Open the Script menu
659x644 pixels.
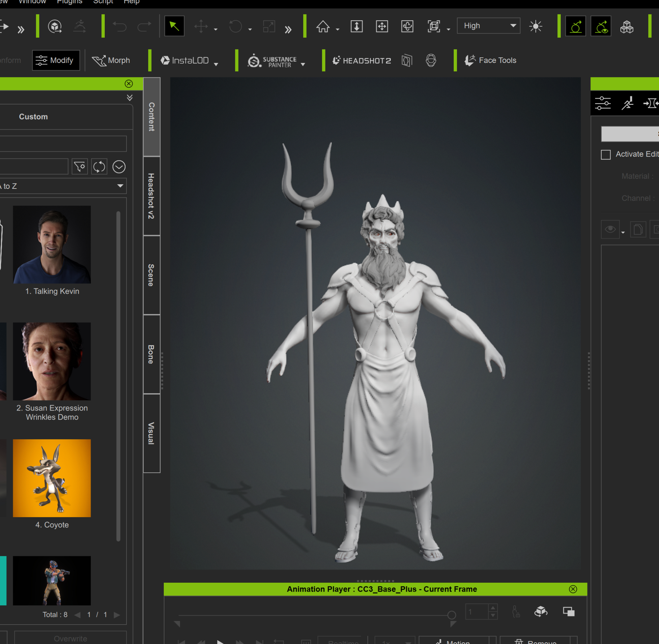(x=103, y=2)
